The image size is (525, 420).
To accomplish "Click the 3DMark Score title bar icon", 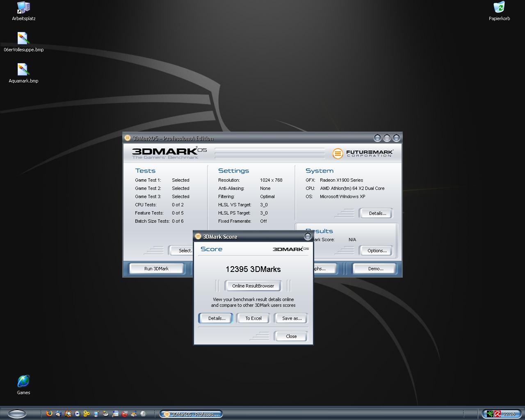I will (x=198, y=237).
